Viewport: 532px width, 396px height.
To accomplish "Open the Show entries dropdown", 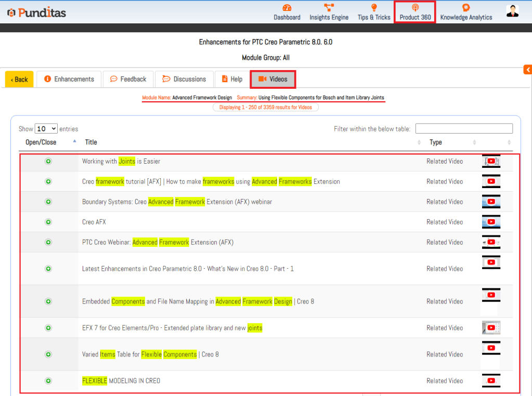I will click(46, 129).
